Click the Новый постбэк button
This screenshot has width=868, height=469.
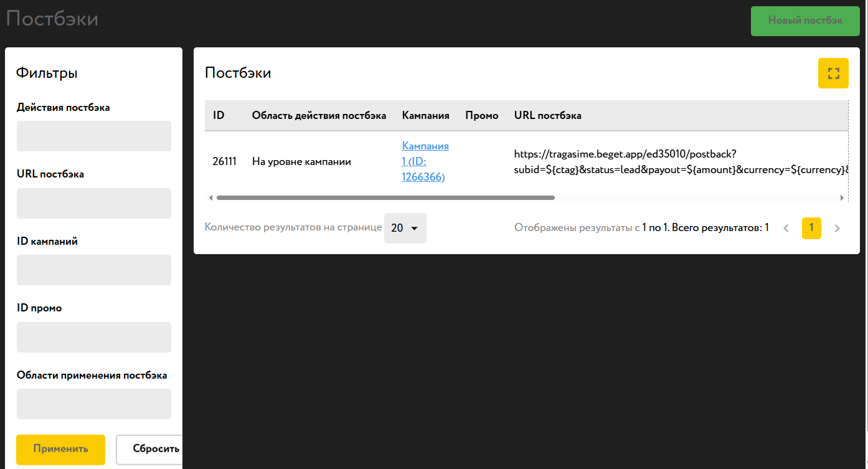805,21
